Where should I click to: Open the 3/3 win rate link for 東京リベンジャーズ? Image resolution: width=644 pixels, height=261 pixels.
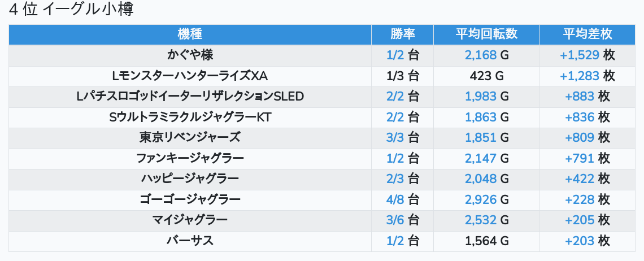[395, 138]
